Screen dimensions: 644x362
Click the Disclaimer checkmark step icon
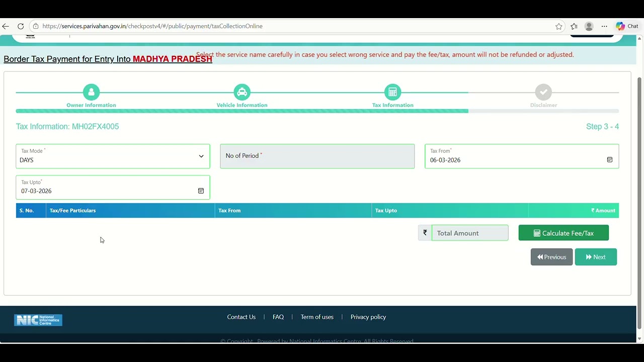pyautogui.click(x=543, y=92)
